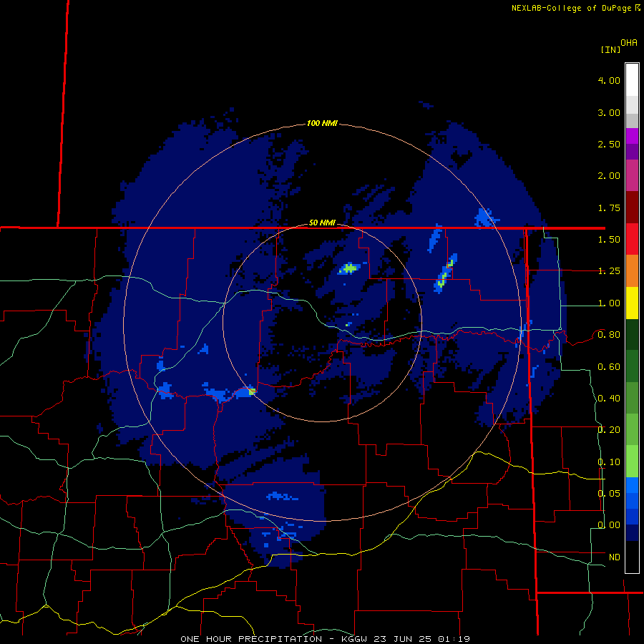Click the 2.00 legend value
Screen dimensions: 644x644
click(x=609, y=176)
